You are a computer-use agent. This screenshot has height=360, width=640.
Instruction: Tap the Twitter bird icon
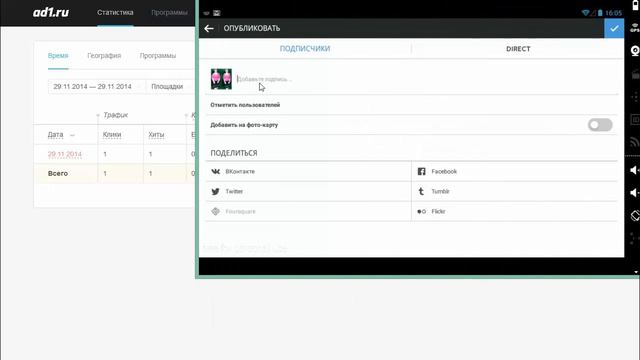click(216, 191)
